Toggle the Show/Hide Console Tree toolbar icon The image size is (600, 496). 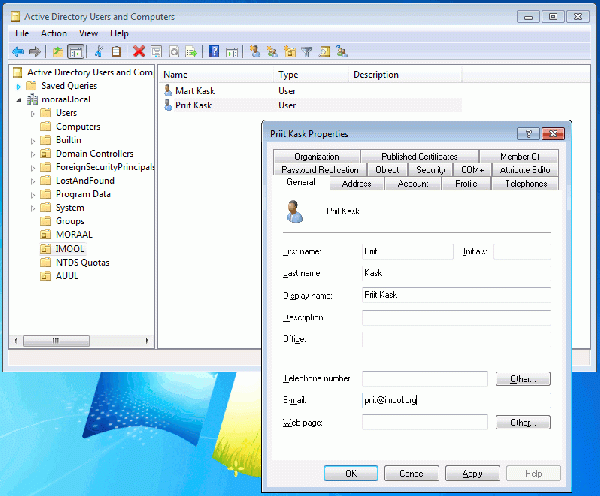coord(75,52)
